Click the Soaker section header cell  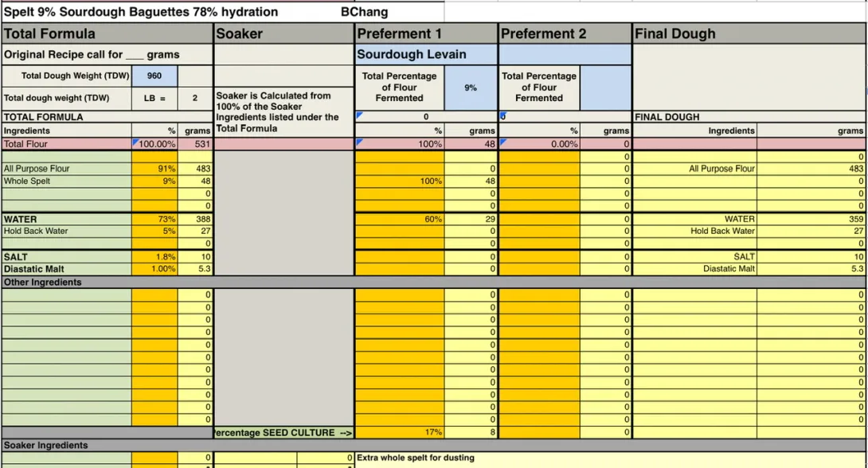click(x=283, y=33)
